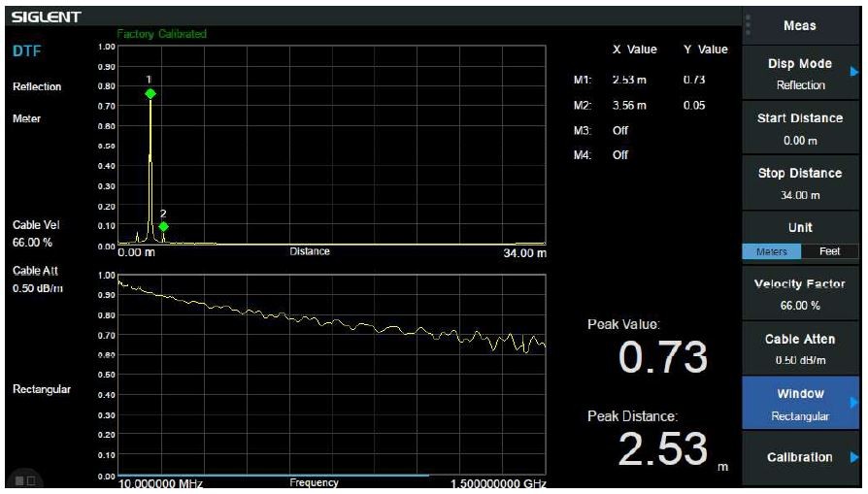Viewport: 868px width, 494px height.
Task: Click the green marker 2 diamond on trace
Action: tap(163, 226)
